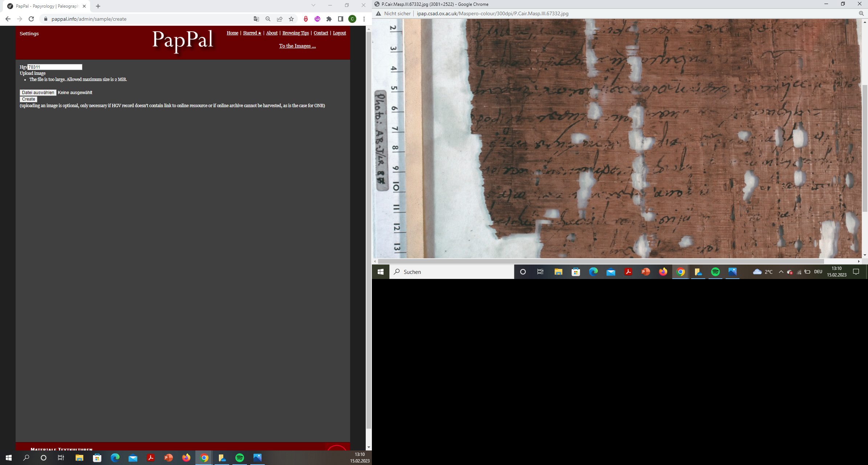Viewport: 868px width, 465px height.
Task: Click the DEU language indicator
Action: click(818, 272)
